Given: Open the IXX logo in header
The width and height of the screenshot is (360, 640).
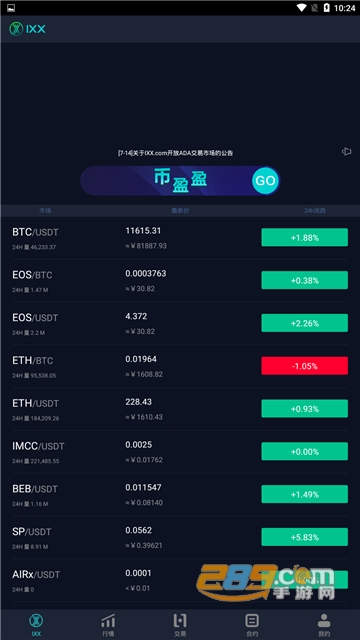Looking at the screenshot, I should point(27,29).
